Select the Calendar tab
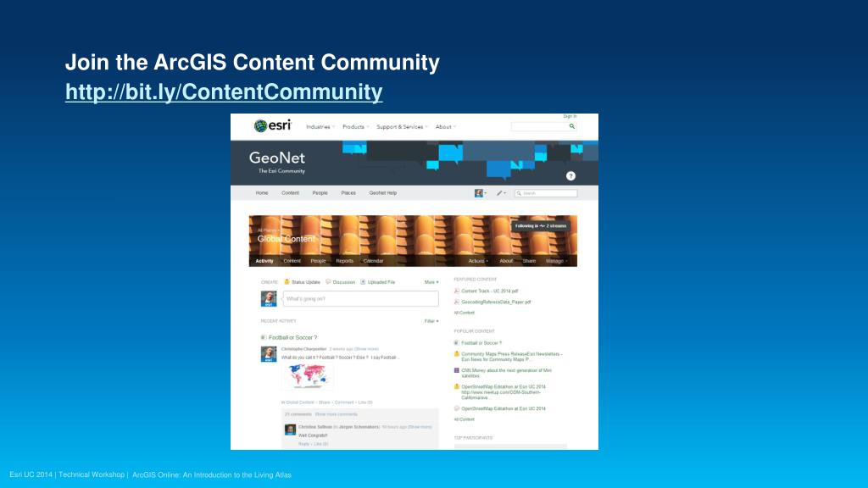 (x=373, y=261)
